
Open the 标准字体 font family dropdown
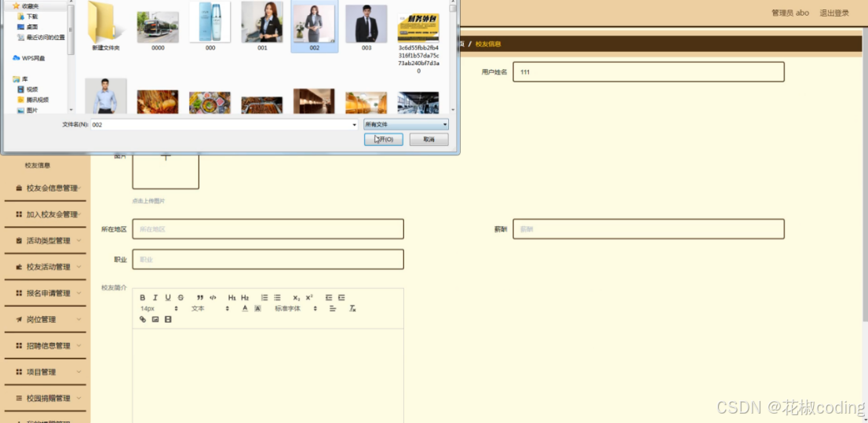(x=296, y=308)
